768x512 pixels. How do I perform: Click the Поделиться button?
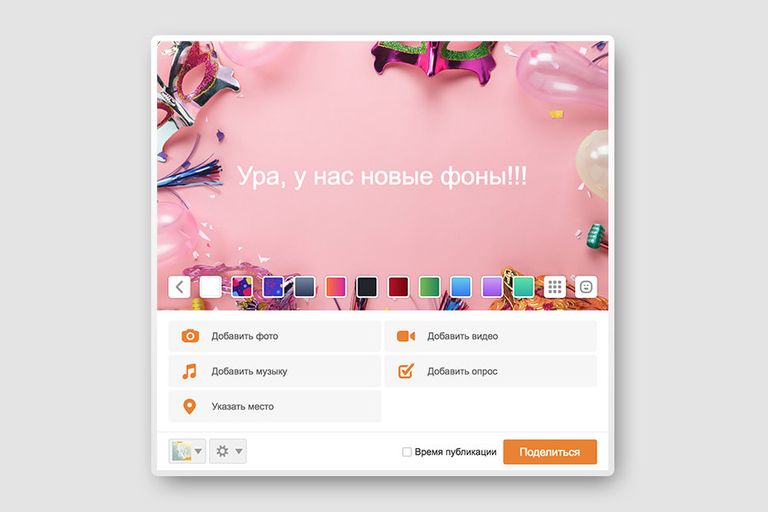550,452
